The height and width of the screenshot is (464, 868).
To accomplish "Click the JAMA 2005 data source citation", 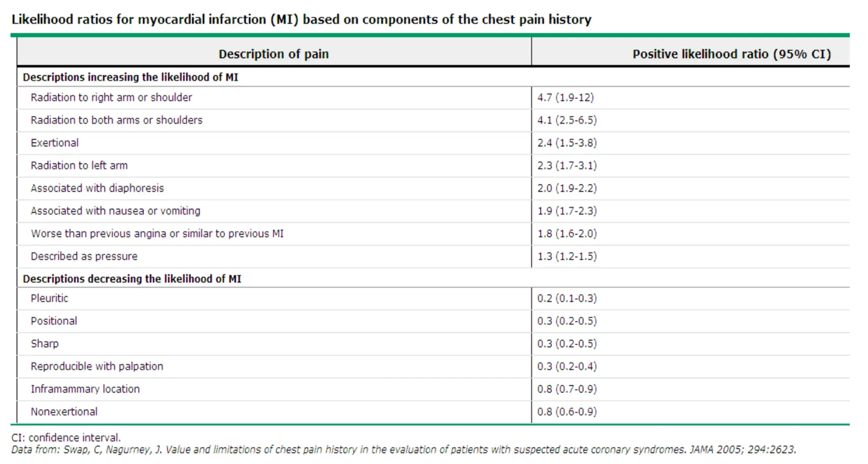I will 403,450.
